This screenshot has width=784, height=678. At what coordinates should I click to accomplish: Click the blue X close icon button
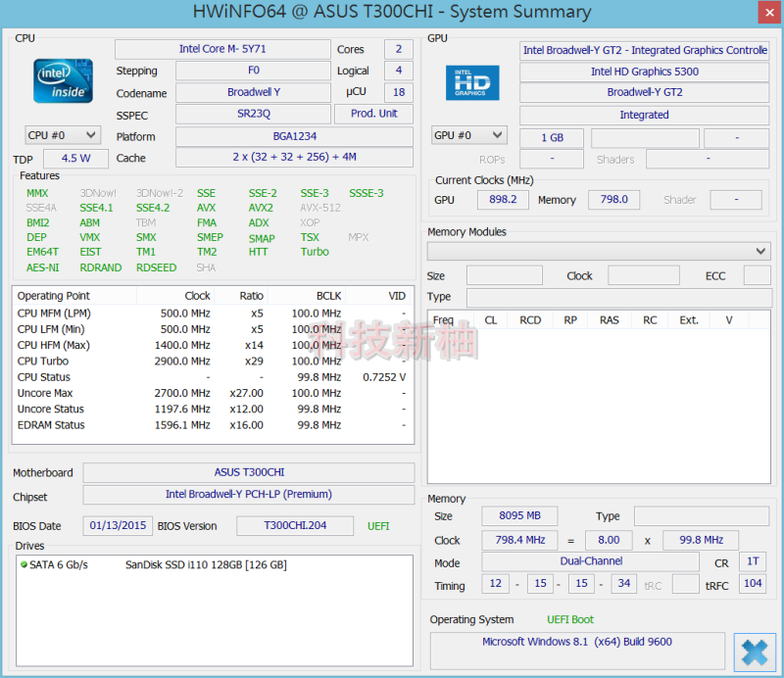(755, 652)
